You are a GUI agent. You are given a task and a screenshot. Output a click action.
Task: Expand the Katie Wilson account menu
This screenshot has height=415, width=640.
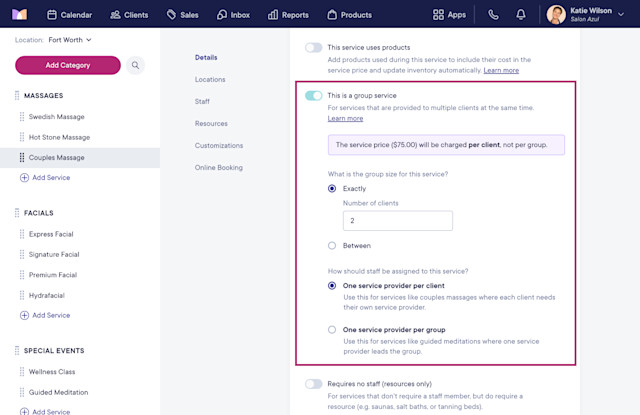click(621, 14)
